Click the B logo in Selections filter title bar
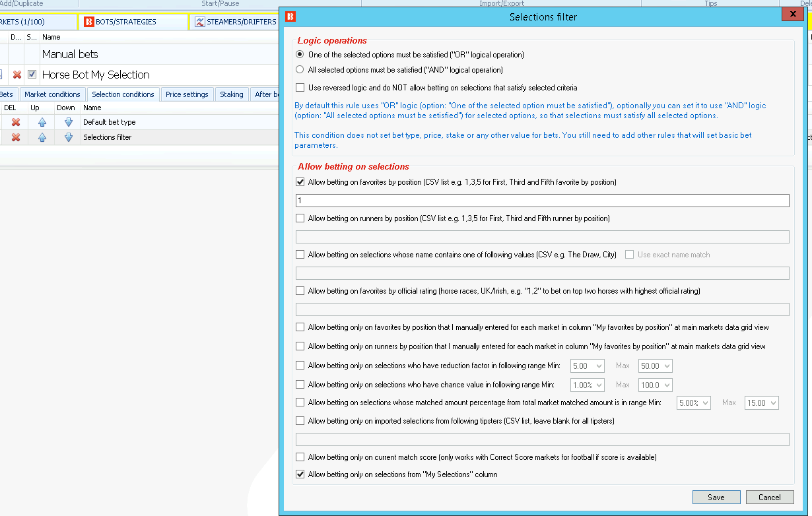This screenshot has width=812, height=516. (290, 16)
